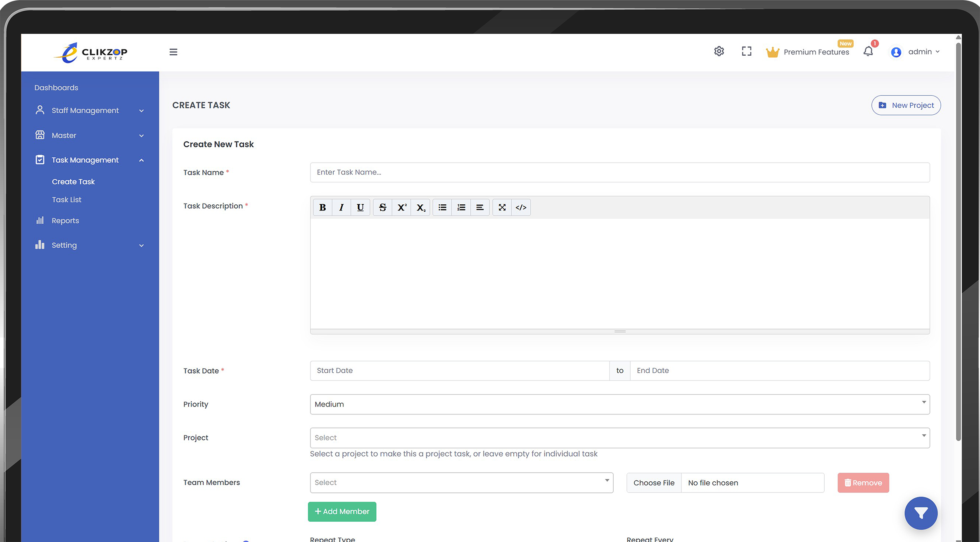Image resolution: width=980 pixels, height=542 pixels.
Task: Click the New Project button
Action: point(906,105)
